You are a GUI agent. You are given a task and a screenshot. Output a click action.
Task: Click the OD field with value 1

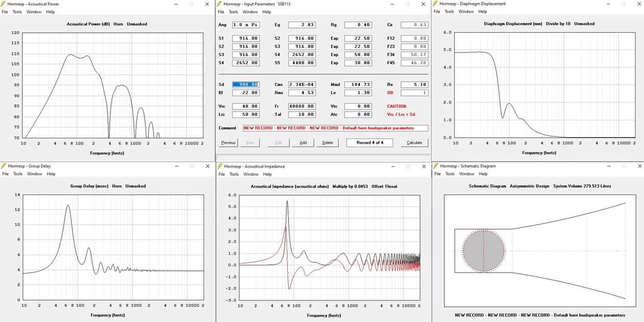(x=414, y=92)
